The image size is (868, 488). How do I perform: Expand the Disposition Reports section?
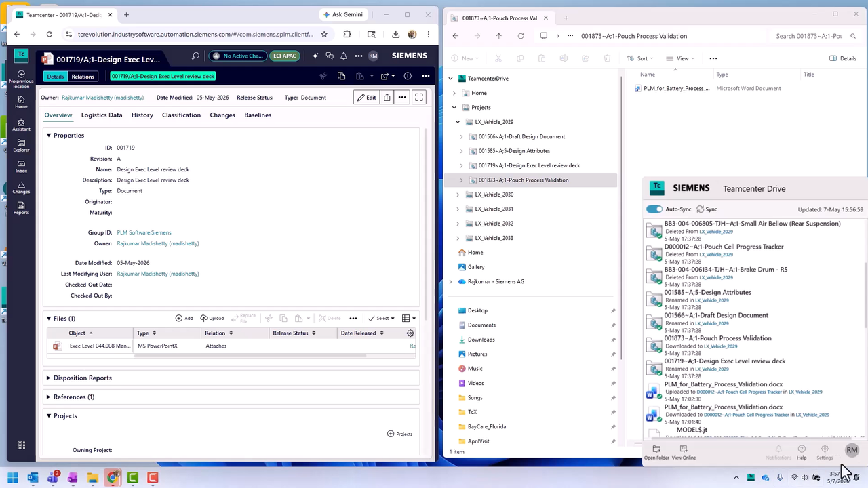point(49,378)
